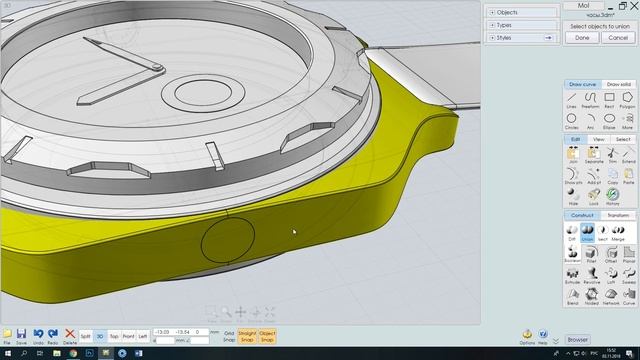The width and height of the screenshot is (640, 360).
Task: Switch to the Split viewport layout
Action: [x=85, y=336]
